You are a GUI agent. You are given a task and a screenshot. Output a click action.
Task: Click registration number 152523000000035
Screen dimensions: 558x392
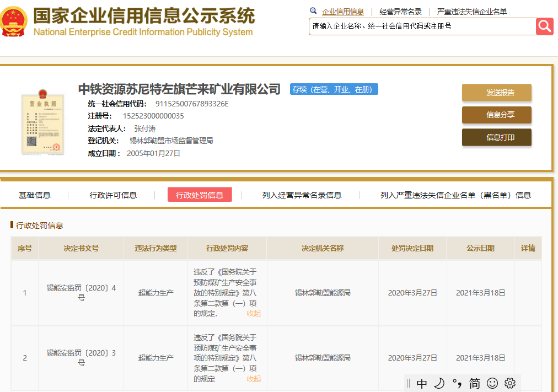click(x=153, y=116)
